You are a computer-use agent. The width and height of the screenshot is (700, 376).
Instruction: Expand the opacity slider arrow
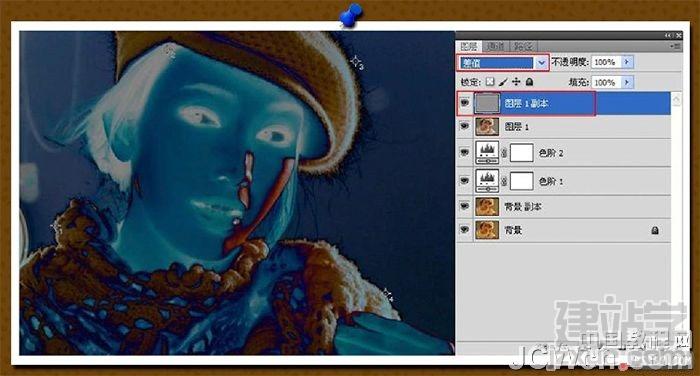coord(627,62)
